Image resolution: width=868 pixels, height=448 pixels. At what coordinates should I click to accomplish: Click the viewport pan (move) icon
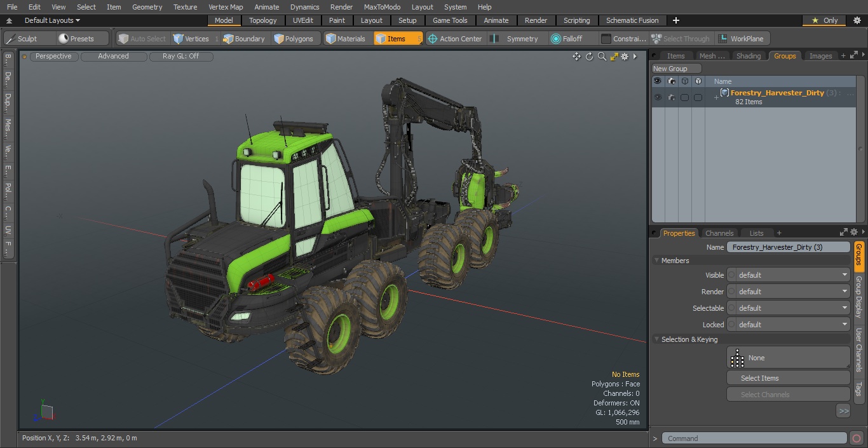pos(576,57)
